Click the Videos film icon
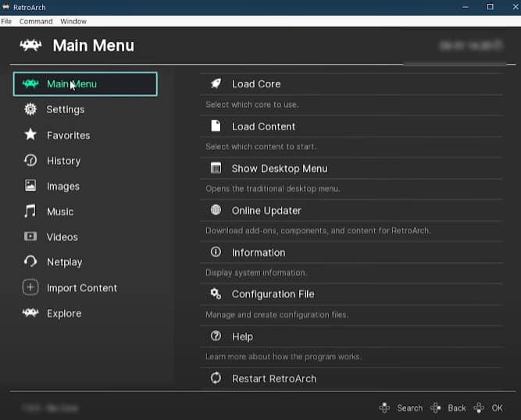Image resolution: width=521 pixels, height=420 pixels. pos(30,237)
